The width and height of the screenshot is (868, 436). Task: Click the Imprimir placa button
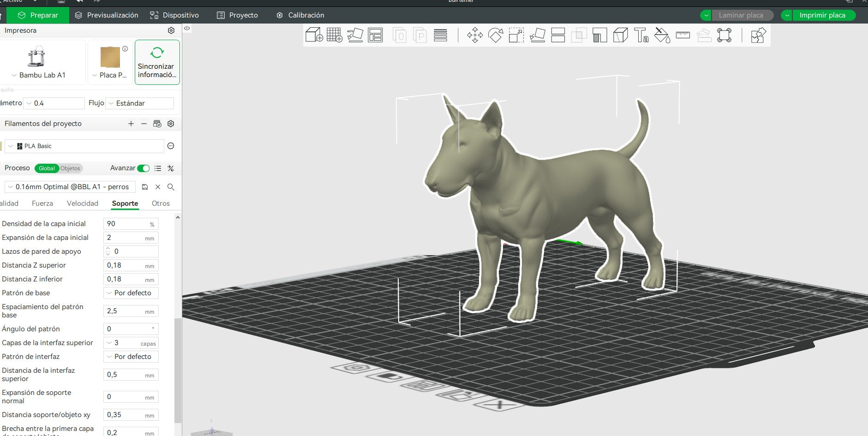point(824,15)
